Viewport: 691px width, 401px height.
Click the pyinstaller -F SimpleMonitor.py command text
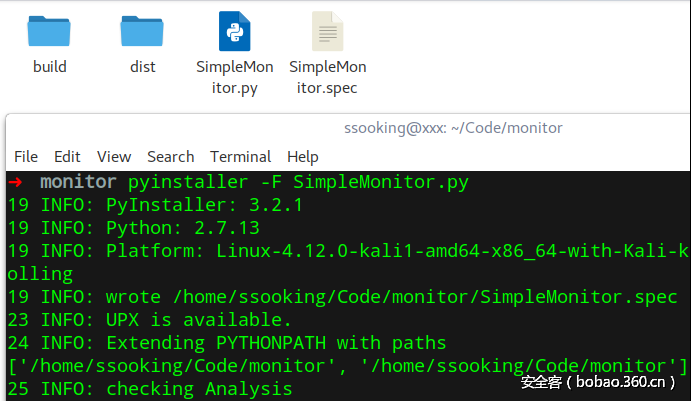pos(298,182)
